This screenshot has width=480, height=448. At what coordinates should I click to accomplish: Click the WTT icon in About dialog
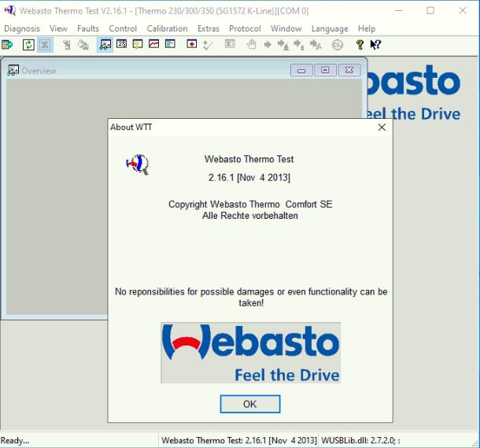pyautogui.click(x=138, y=165)
